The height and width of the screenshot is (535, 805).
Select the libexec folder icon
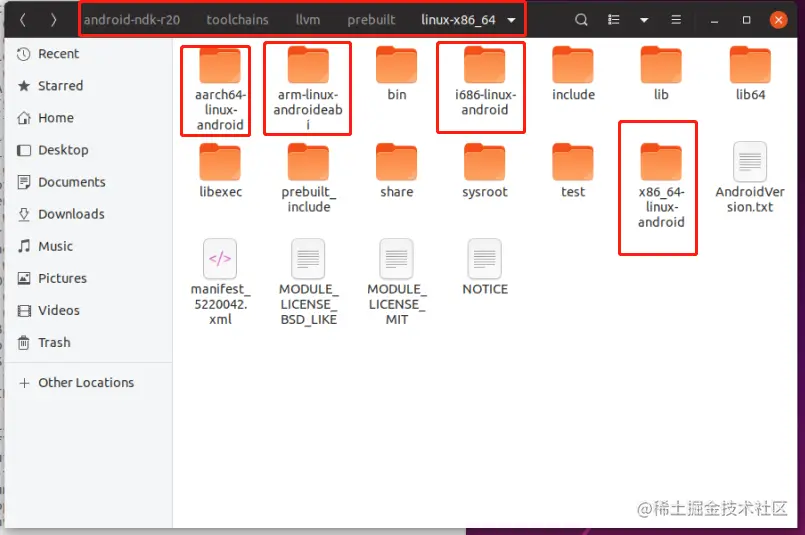pyautogui.click(x=220, y=162)
